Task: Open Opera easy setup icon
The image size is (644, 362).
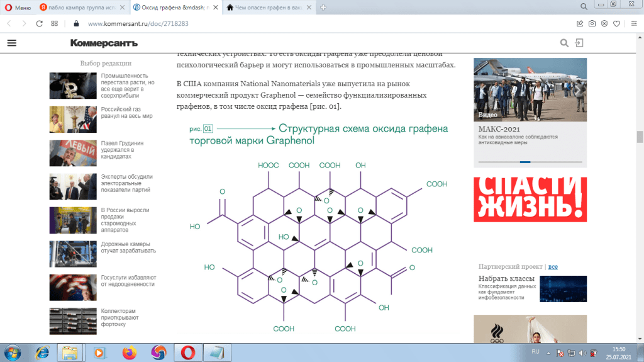Action: [634, 23]
